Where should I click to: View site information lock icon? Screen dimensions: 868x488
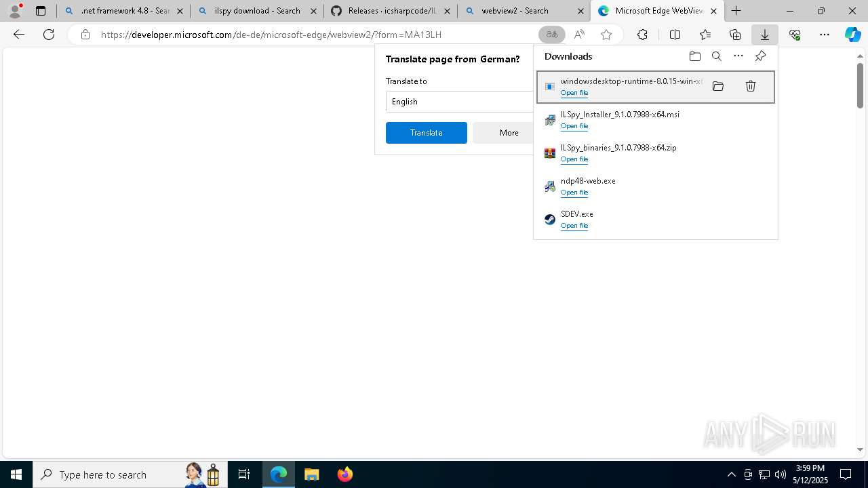pyautogui.click(x=85, y=35)
